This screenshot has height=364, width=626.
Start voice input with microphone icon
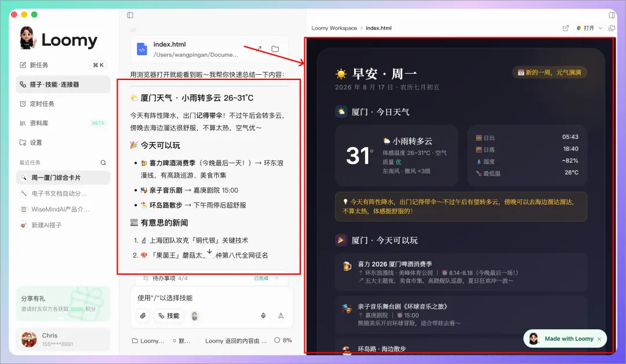click(264, 316)
